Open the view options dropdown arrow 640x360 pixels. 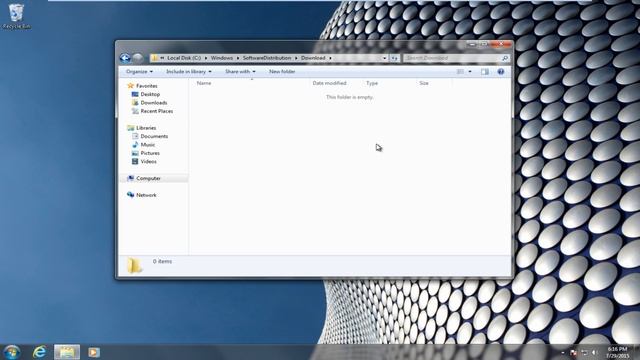pyautogui.click(x=470, y=71)
